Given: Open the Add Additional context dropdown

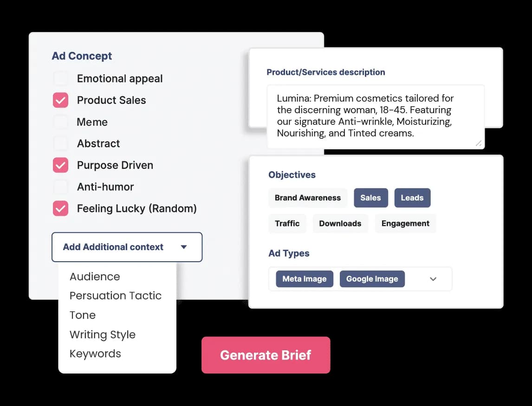Looking at the screenshot, I should tap(126, 247).
